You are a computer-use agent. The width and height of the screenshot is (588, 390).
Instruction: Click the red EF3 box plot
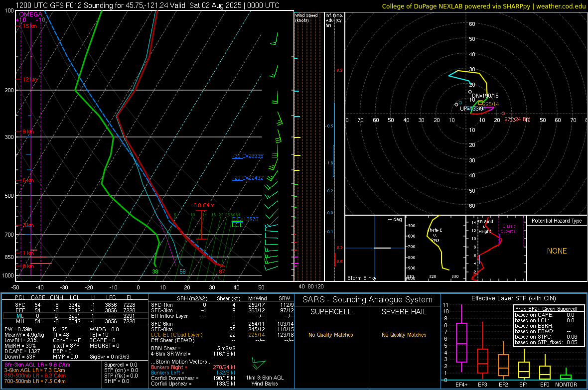(x=482, y=351)
